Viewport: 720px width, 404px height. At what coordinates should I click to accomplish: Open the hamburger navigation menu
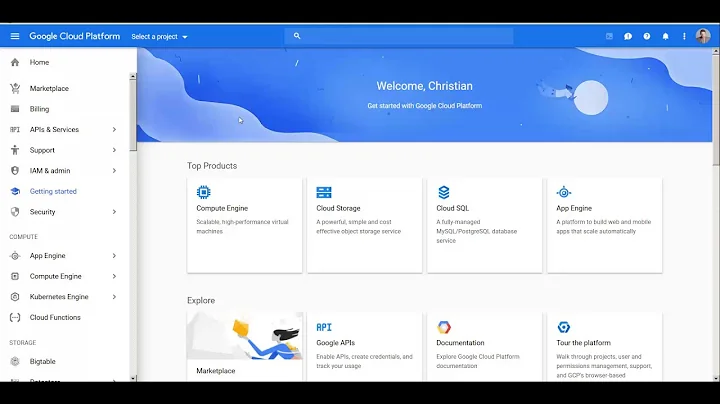[x=15, y=36]
